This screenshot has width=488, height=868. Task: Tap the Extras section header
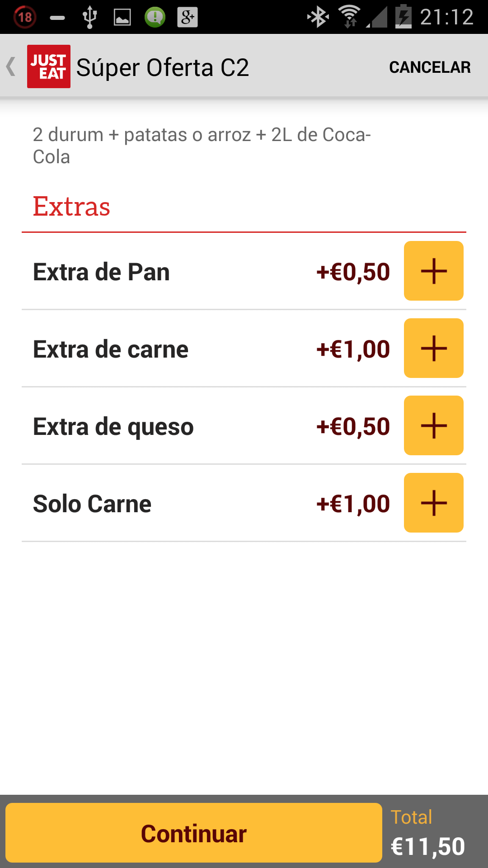71,207
